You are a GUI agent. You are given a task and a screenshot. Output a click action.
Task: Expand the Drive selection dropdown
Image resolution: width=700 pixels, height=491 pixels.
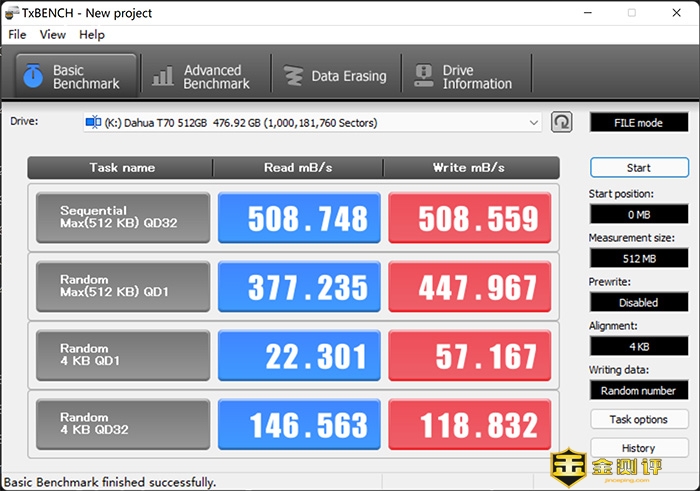533,123
